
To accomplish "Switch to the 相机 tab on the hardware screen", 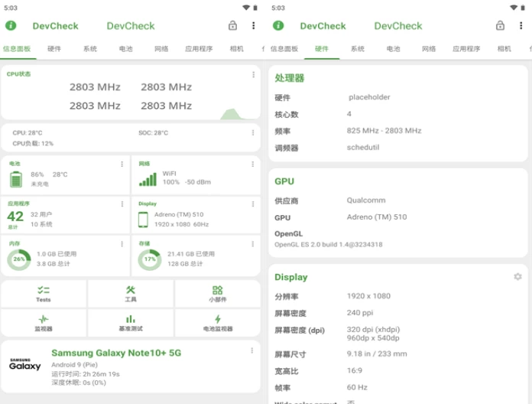I will point(504,49).
